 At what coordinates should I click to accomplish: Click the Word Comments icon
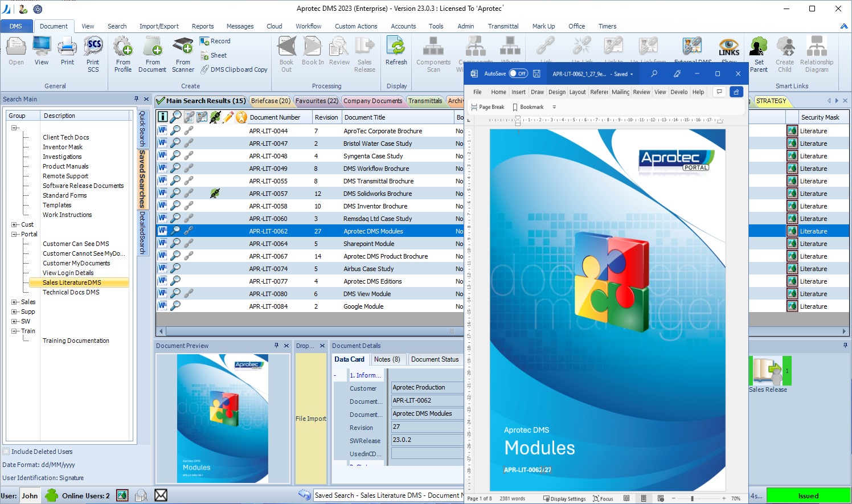[719, 92]
